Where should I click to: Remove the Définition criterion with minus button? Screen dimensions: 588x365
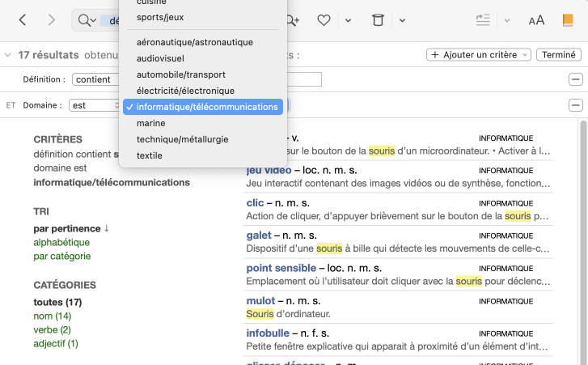[576, 79]
